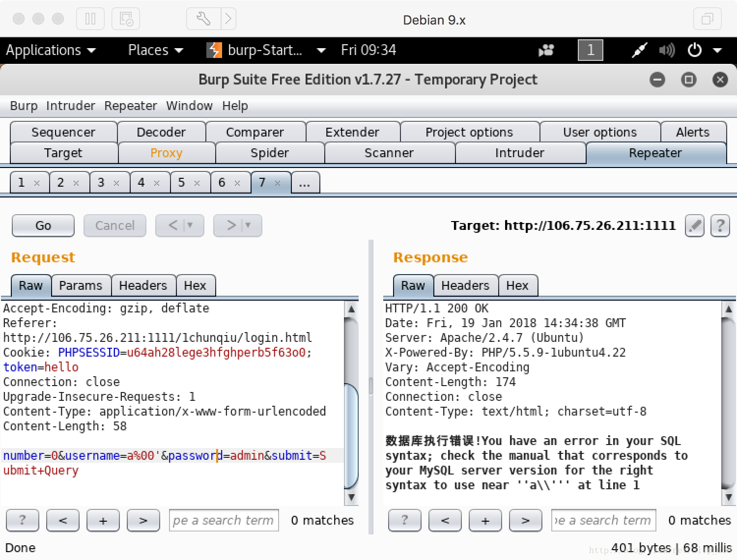Image resolution: width=737 pixels, height=560 pixels.
Task: Switch response view to Hex tab
Action: pos(517,285)
